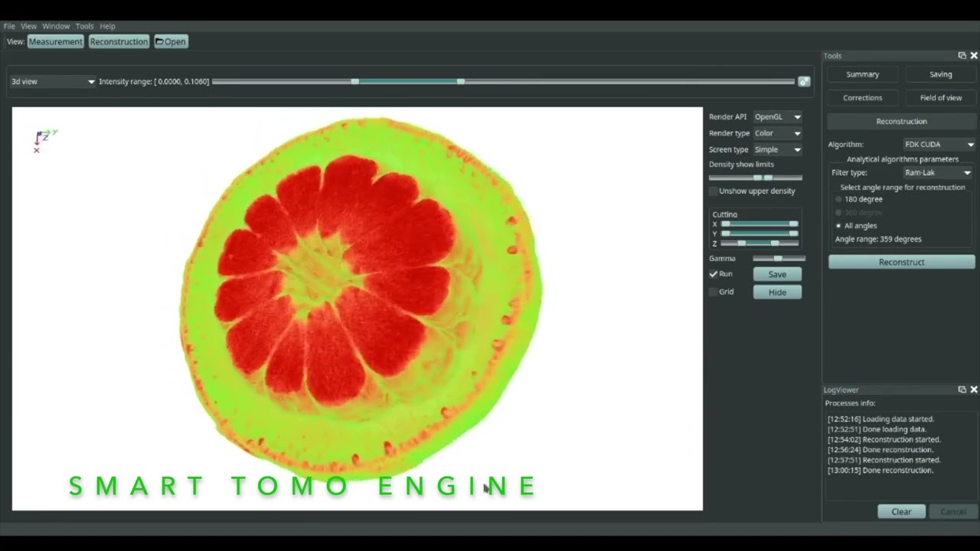Click the intensity range settings gear icon
The height and width of the screenshot is (551, 980).
click(x=804, y=82)
